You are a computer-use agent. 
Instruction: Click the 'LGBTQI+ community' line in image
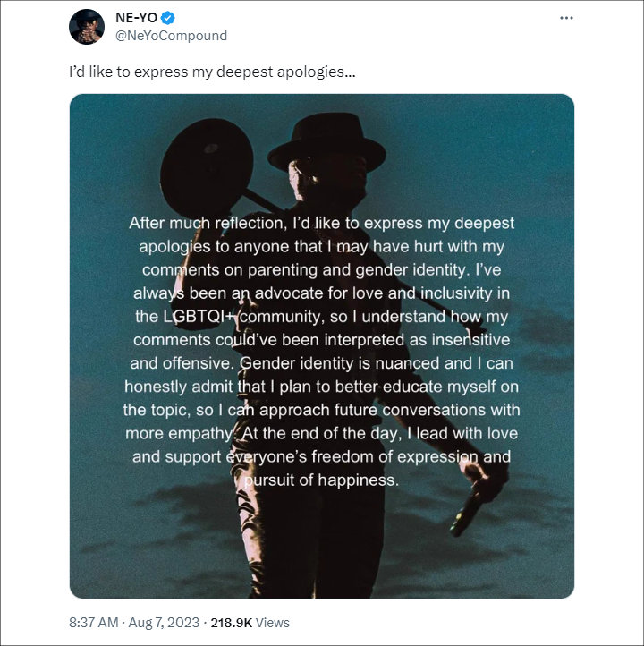(x=322, y=317)
